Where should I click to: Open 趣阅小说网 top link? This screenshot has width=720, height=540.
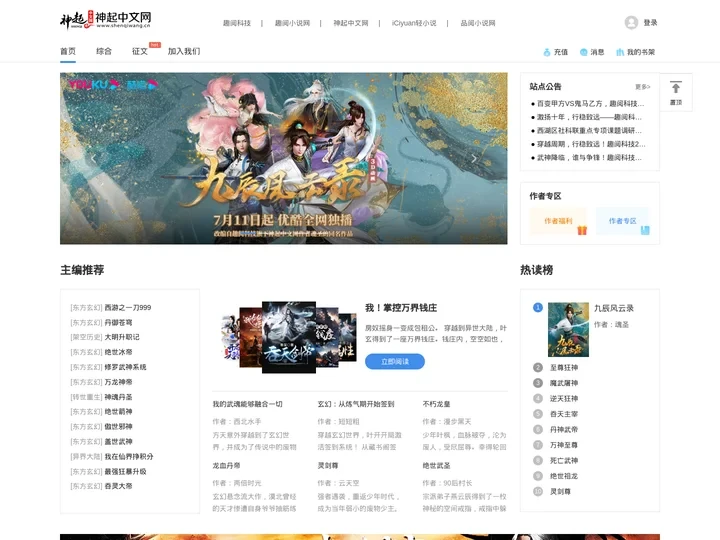(292, 23)
